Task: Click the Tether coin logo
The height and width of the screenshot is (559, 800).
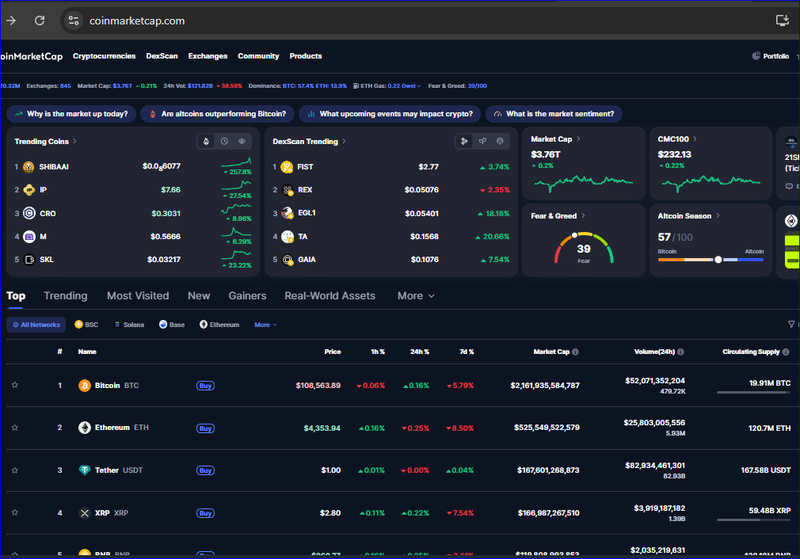Action: pyautogui.click(x=85, y=470)
